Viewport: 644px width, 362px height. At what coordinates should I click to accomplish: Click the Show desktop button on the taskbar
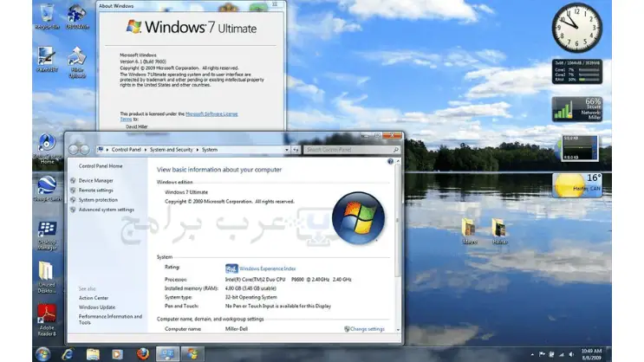(x=608, y=354)
